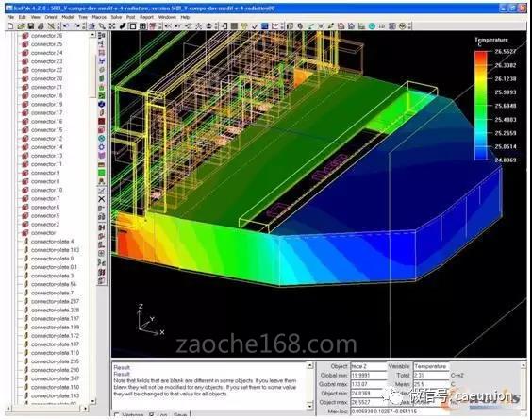
Task: Click the X delete icon in vertical toolbar
Action: tap(101, 199)
